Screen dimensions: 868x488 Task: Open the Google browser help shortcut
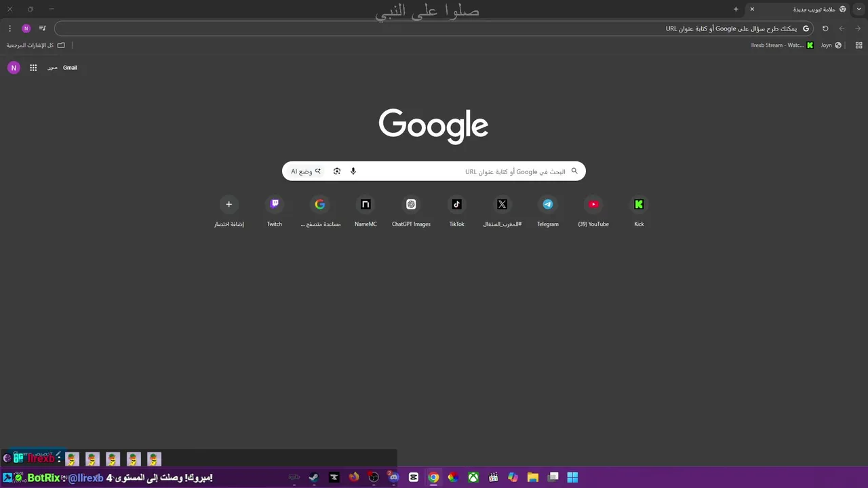click(x=320, y=211)
